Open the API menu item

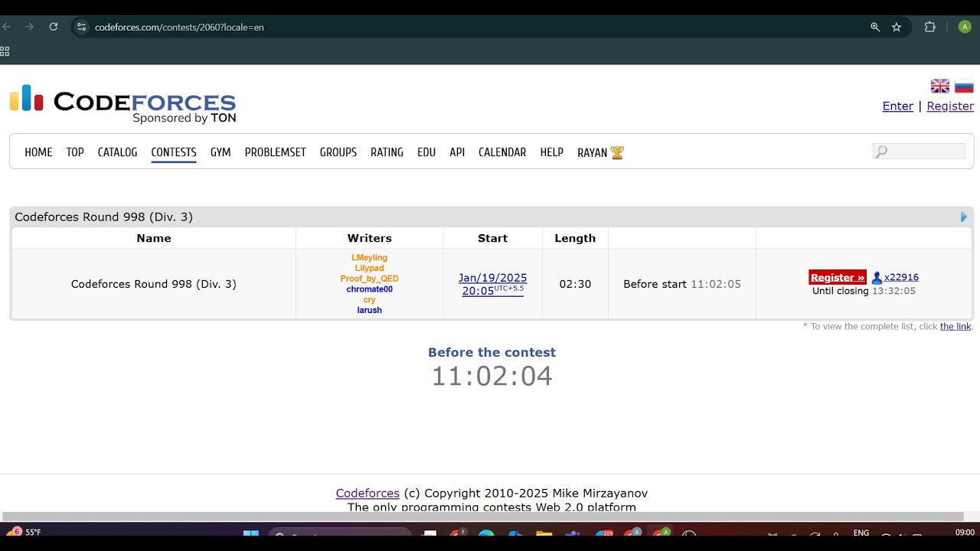click(x=457, y=152)
